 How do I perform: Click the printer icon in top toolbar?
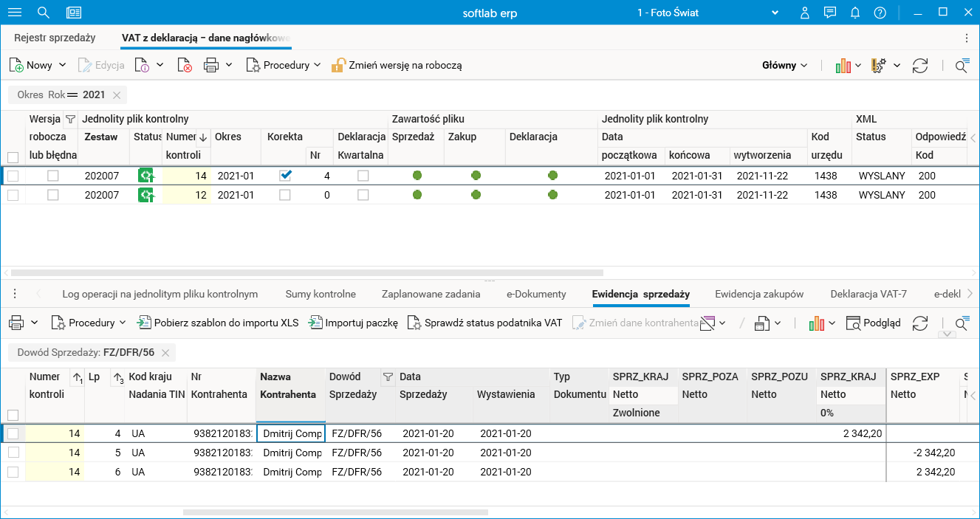point(211,66)
